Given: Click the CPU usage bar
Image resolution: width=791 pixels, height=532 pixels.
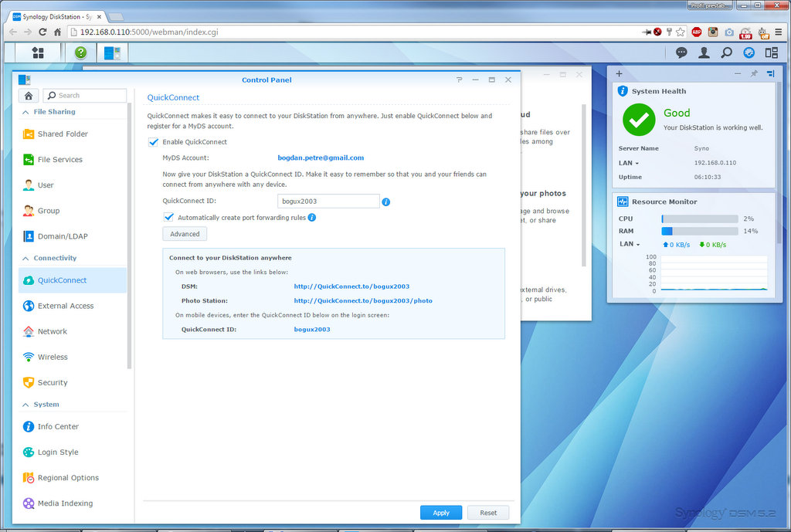Looking at the screenshot, I should coord(700,219).
